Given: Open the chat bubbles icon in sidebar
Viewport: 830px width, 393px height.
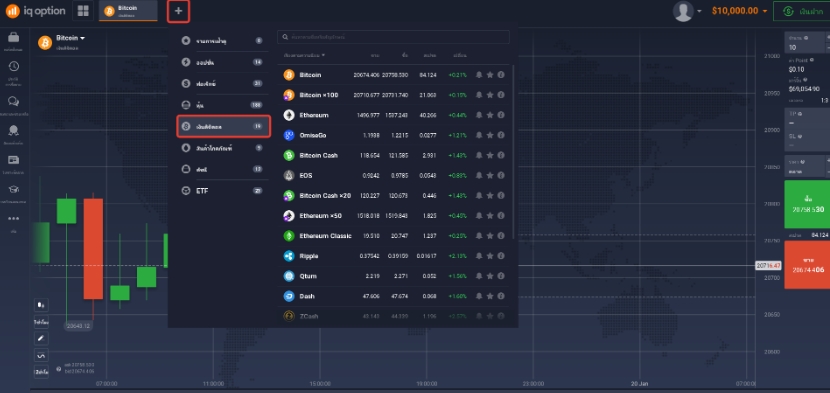Looking at the screenshot, I should coord(14,101).
